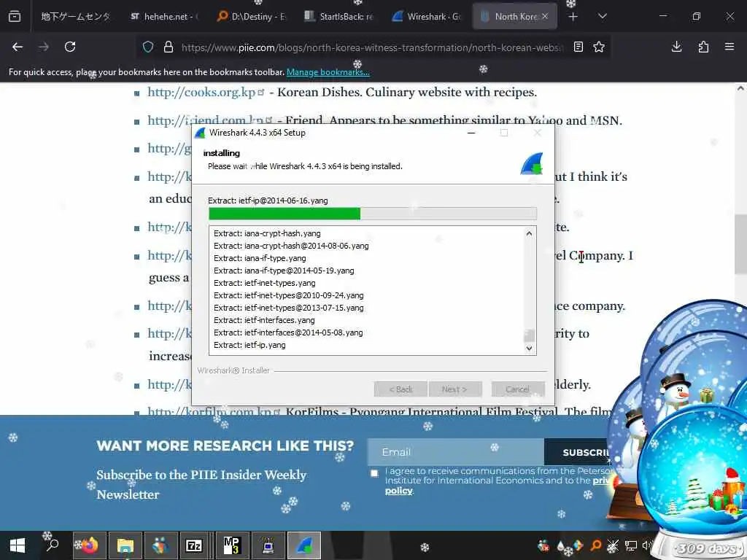The width and height of the screenshot is (747, 560).
Task: Click the page vertical scrollbar thumb
Action: click(740, 244)
